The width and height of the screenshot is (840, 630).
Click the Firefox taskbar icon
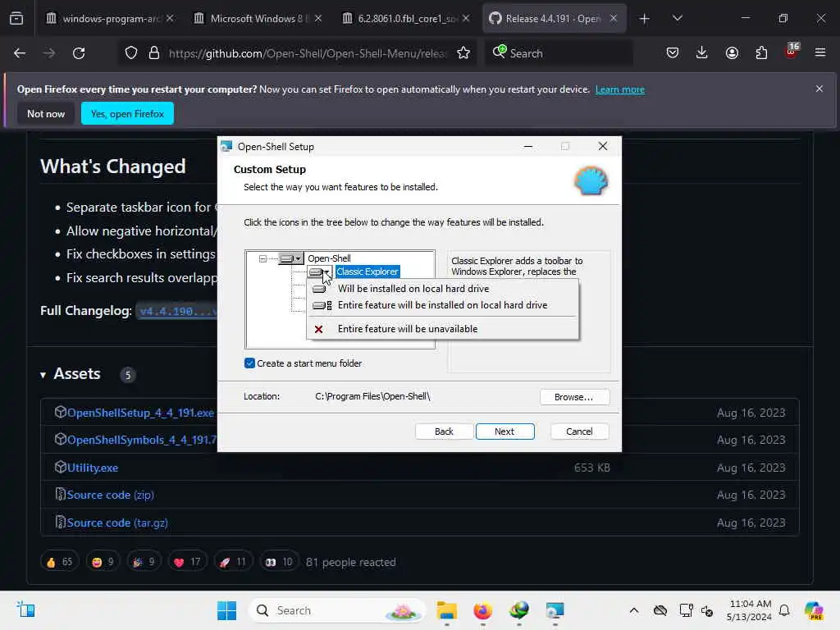point(482,610)
